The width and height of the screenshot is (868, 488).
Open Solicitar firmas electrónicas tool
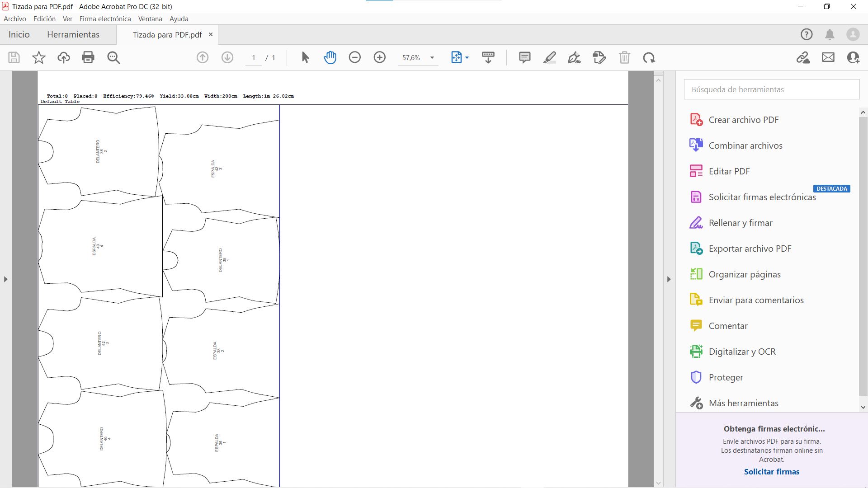pyautogui.click(x=762, y=197)
